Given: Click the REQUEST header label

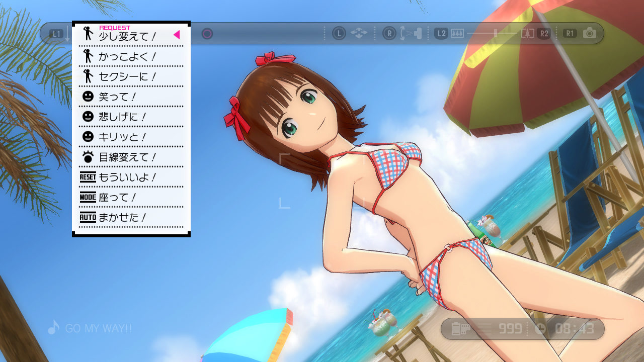Looking at the screenshot, I should [x=115, y=28].
